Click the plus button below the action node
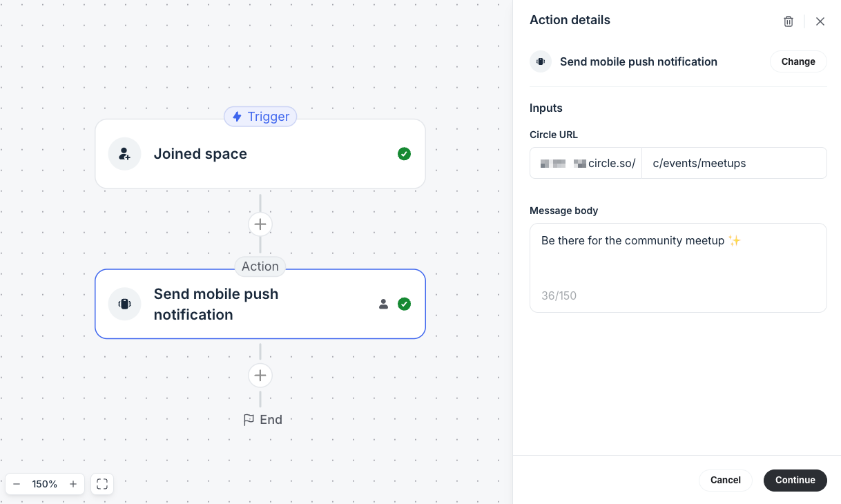Screen dimensions: 841x504 [x=260, y=375]
